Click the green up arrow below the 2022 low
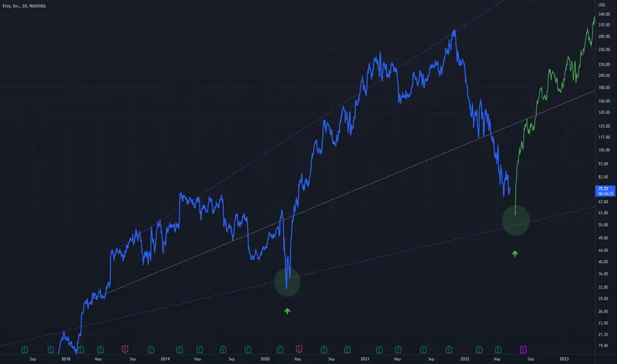 (514, 254)
